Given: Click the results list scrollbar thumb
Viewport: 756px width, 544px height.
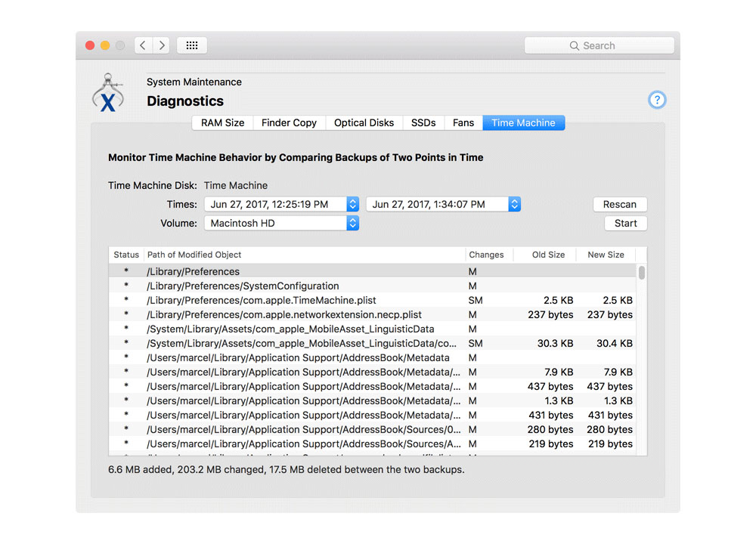Looking at the screenshot, I should pyautogui.click(x=642, y=273).
